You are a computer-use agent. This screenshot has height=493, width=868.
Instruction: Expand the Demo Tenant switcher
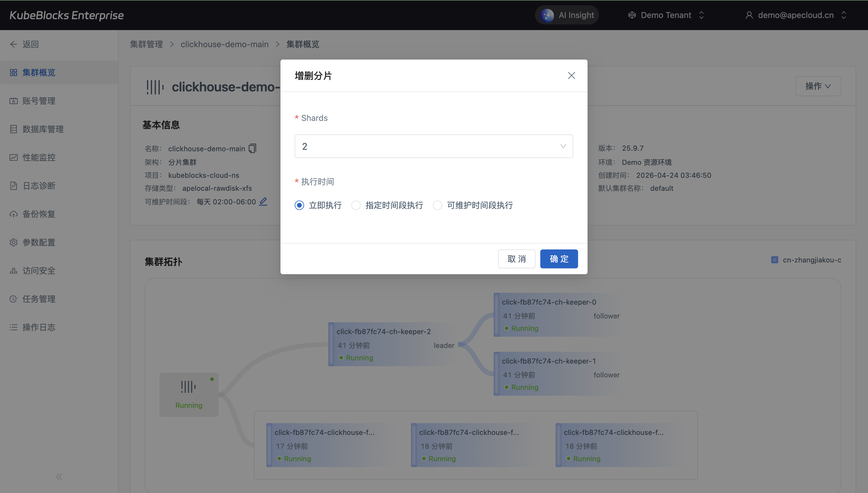tap(666, 15)
